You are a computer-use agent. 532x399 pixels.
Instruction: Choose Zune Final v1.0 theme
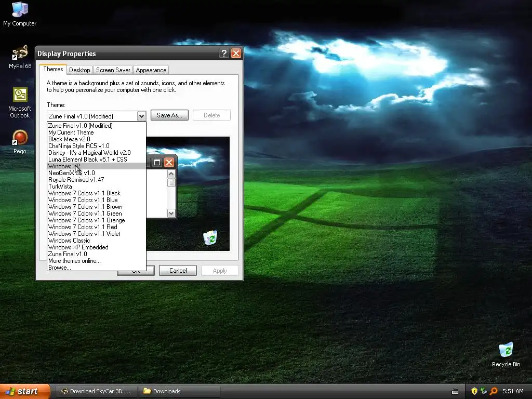tap(97, 254)
